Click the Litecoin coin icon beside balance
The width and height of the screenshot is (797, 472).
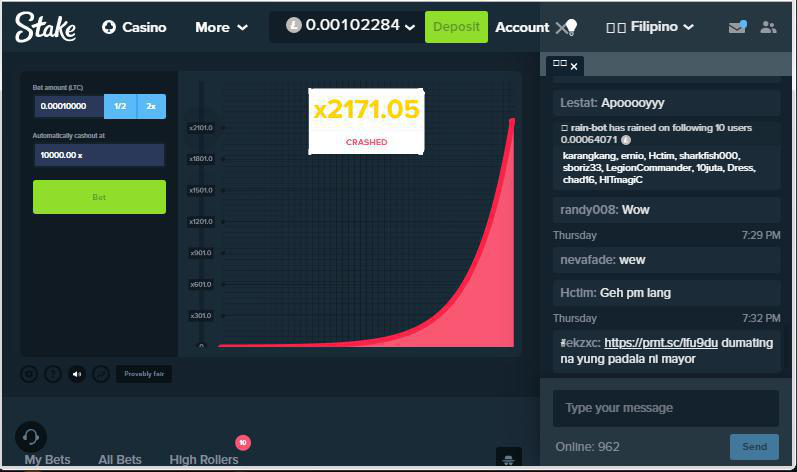click(294, 25)
